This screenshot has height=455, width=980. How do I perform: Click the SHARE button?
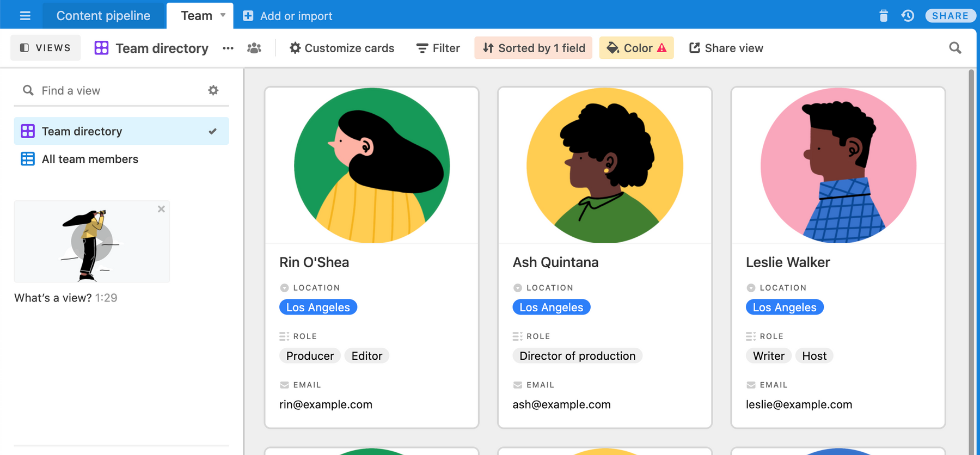pos(950,16)
